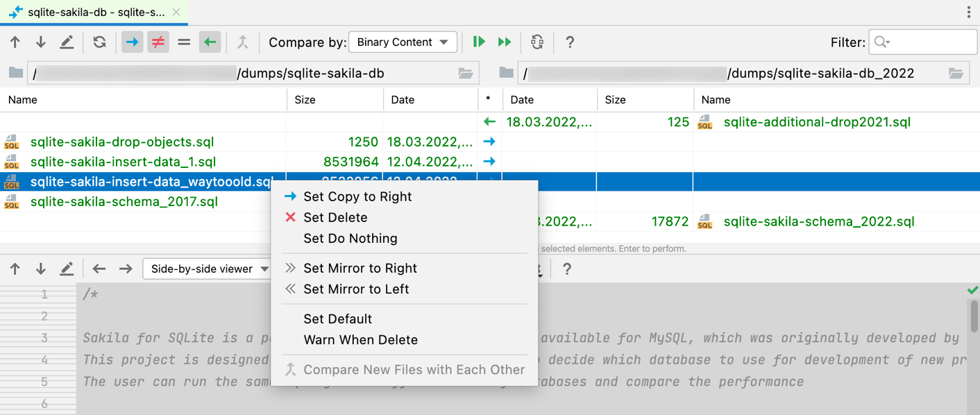980x415 pixels.
Task: Select the previous difference arrow icon
Action: (x=15, y=42)
